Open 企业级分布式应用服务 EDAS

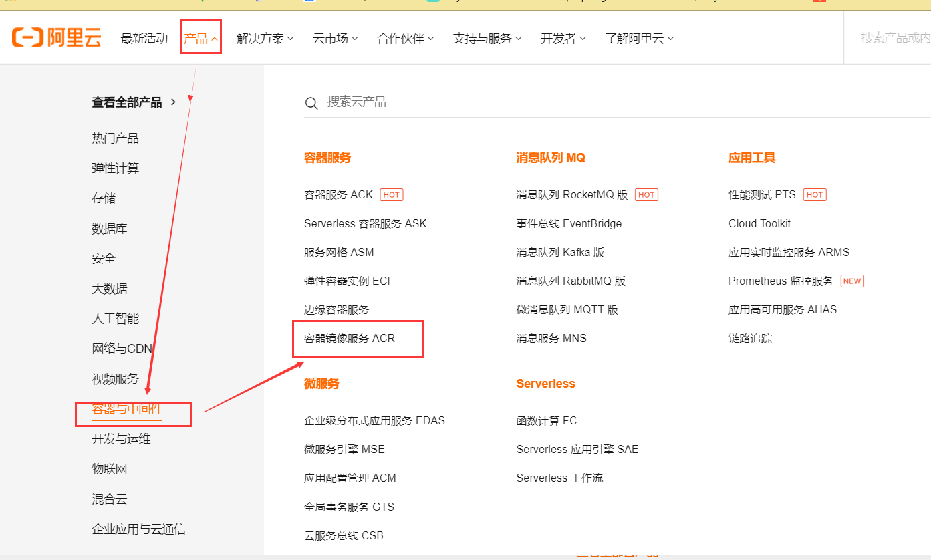click(x=374, y=421)
